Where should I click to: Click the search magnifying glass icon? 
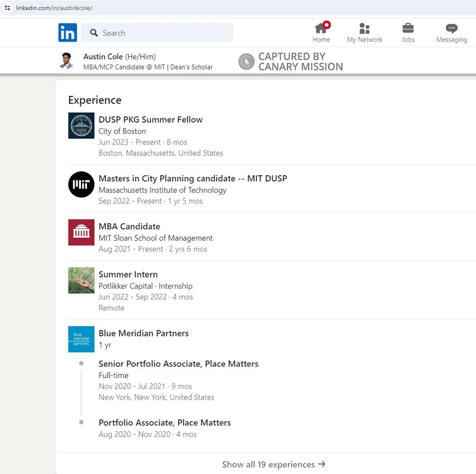94,33
